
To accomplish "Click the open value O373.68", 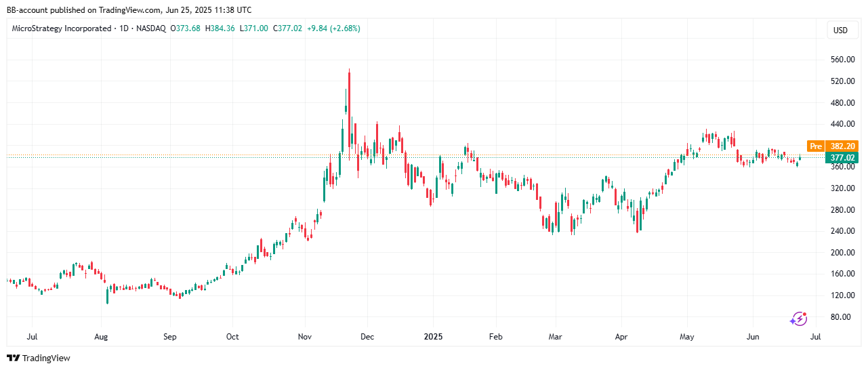I will (x=186, y=28).
